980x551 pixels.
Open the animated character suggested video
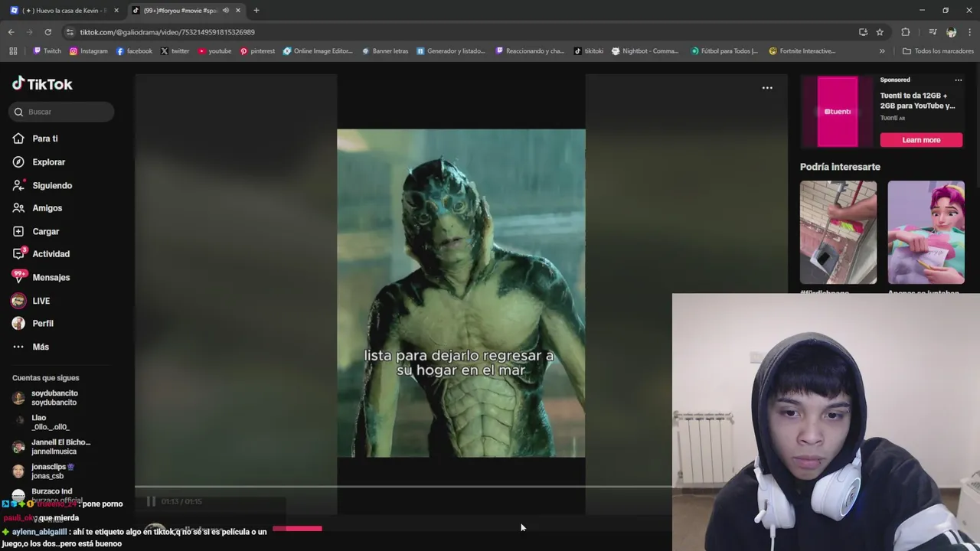tap(926, 232)
